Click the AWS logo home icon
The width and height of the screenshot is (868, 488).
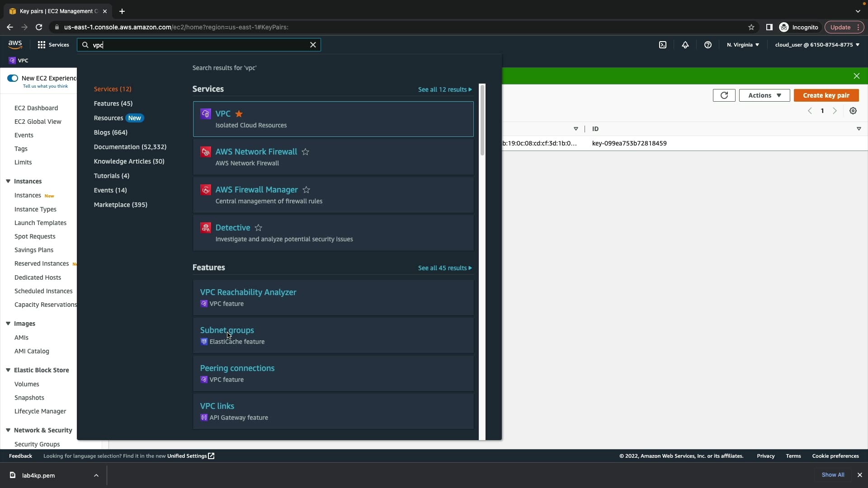tap(15, 44)
